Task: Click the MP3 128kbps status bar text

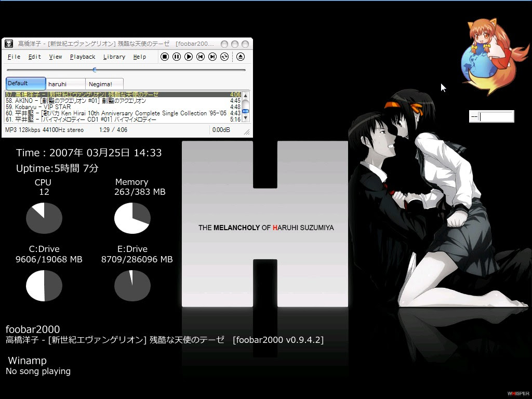Action: pyautogui.click(x=45, y=130)
